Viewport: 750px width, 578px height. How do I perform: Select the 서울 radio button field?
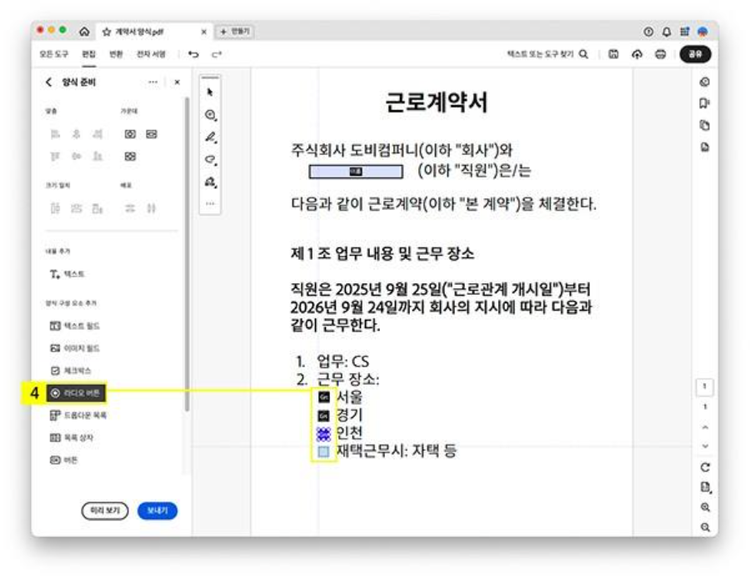click(x=324, y=397)
